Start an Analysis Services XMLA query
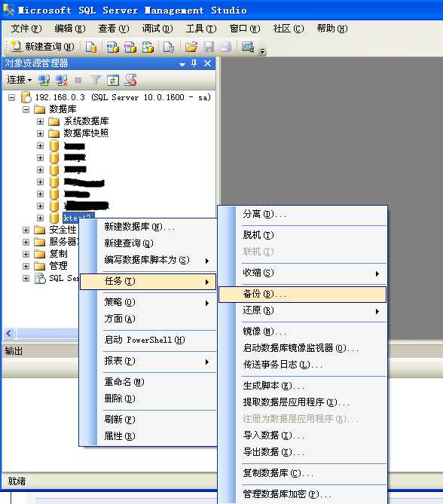443x504 pixels. coord(148,47)
